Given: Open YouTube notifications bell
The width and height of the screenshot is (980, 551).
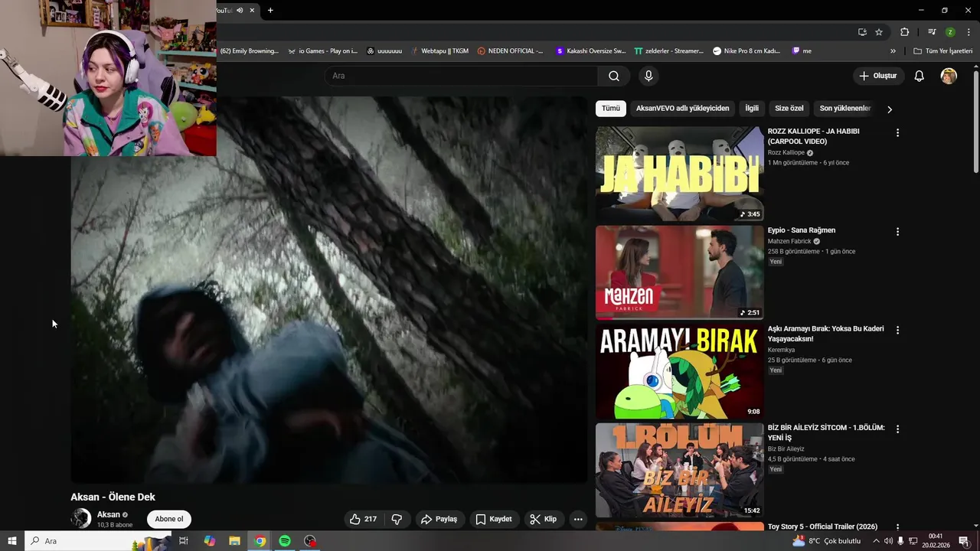Looking at the screenshot, I should 920,76.
